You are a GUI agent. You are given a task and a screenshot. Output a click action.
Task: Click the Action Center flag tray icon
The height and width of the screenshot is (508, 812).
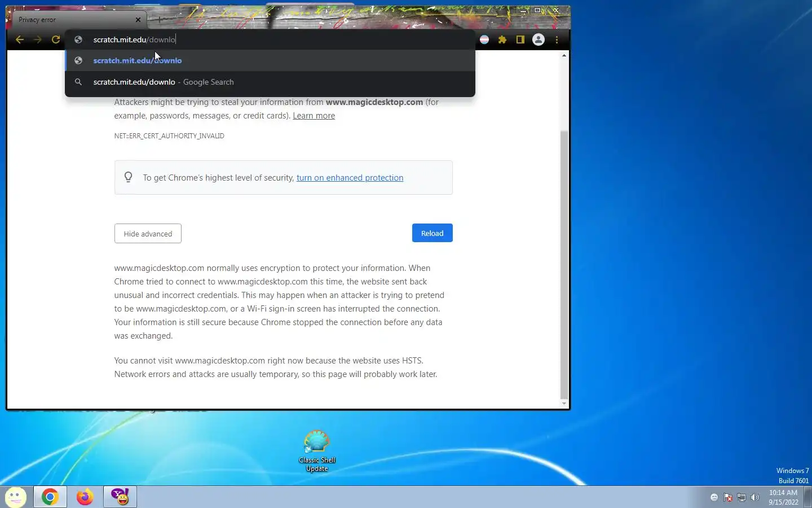click(728, 497)
